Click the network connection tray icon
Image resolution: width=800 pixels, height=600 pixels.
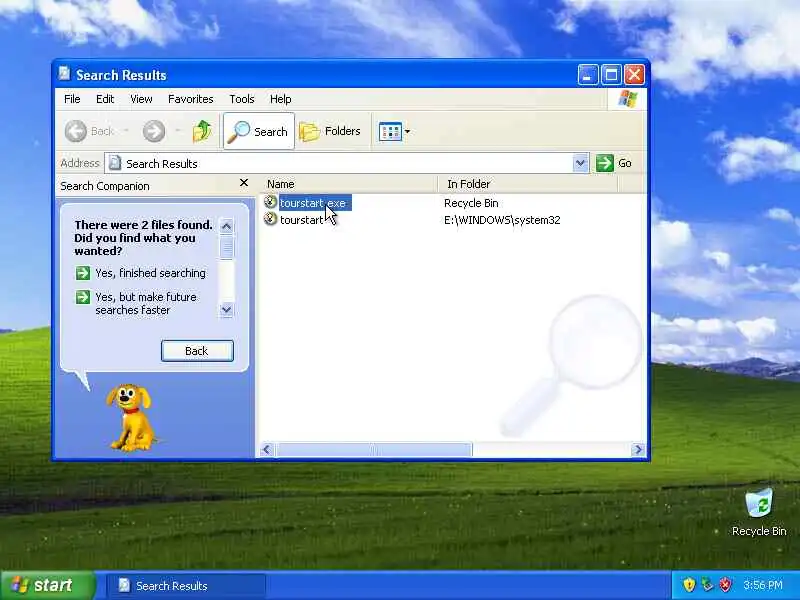[707, 585]
